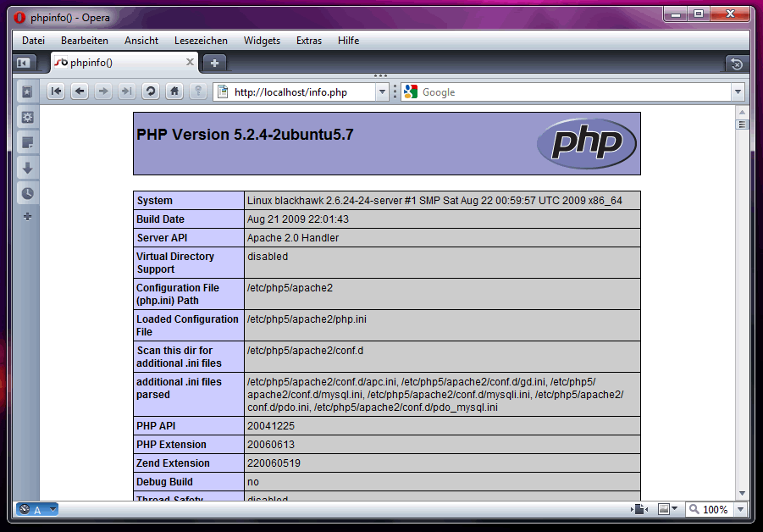Image resolution: width=763 pixels, height=532 pixels.
Task: Click the scrollbar up arrow
Action: tap(742, 113)
